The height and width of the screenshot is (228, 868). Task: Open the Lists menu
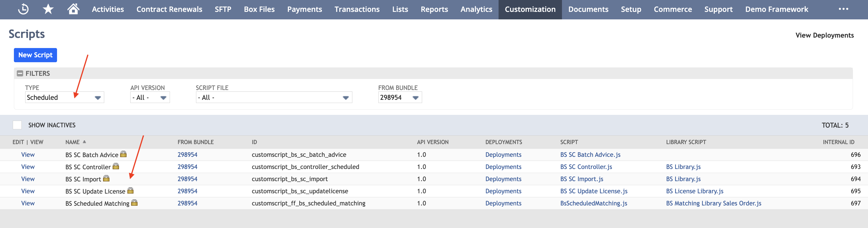pos(400,10)
